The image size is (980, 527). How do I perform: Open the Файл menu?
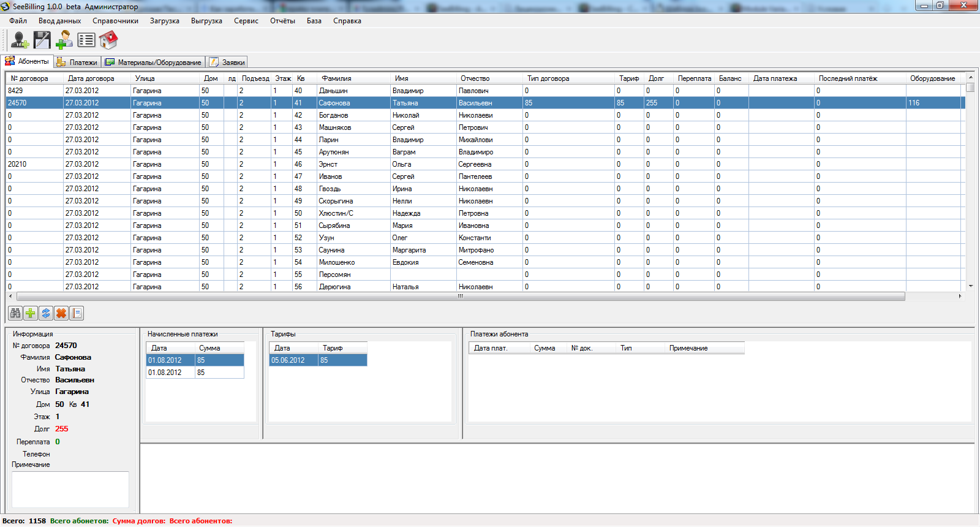pos(18,21)
